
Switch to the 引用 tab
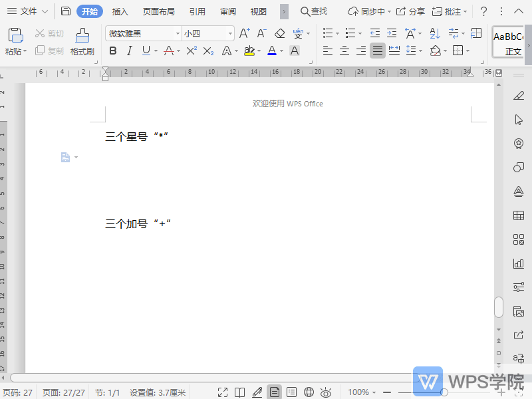pos(197,11)
